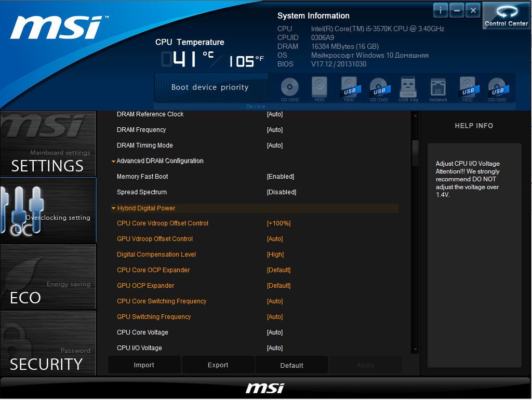Click the Device link under boot priority

[256, 106]
